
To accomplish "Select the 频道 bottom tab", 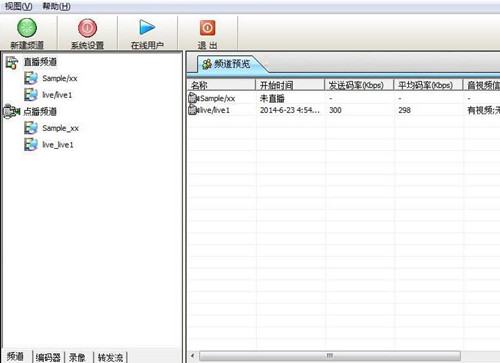I will [x=15, y=357].
